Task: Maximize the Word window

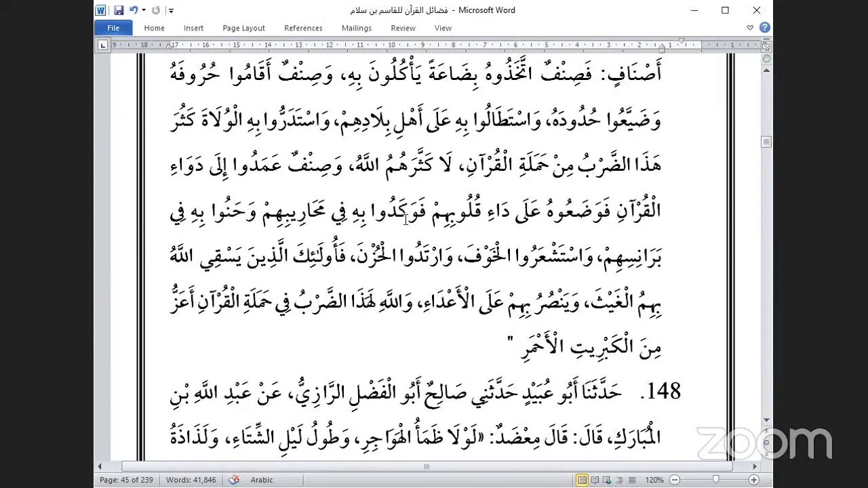Action: click(x=725, y=10)
